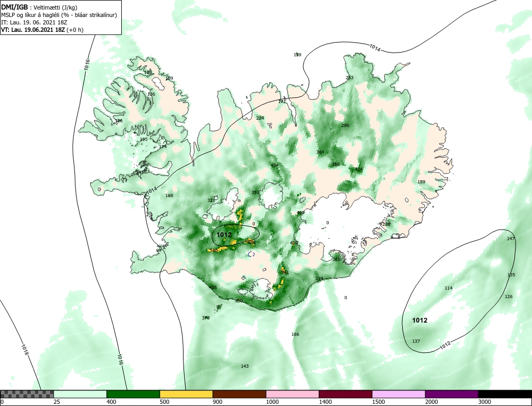Click the map value 139
Image resolution: width=532 pixels, height=406 pixels.
[x=297, y=55]
